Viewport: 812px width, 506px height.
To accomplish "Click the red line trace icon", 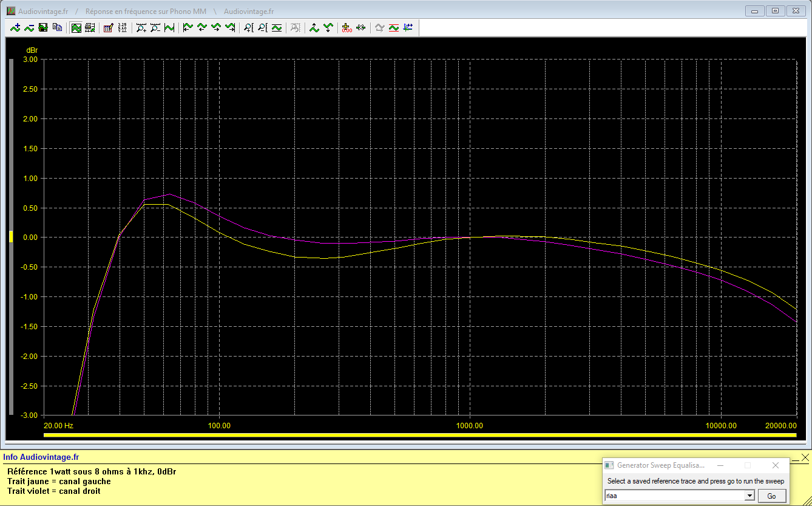I will [394, 27].
